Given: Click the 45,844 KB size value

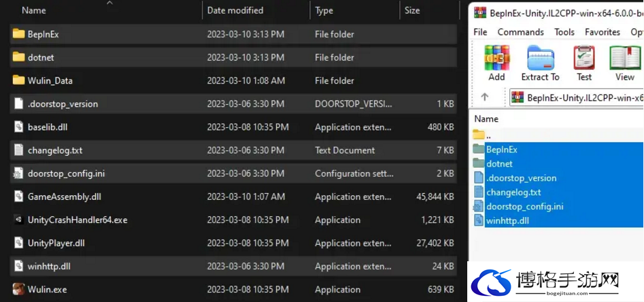Looking at the screenshot, I should [435, 197].
